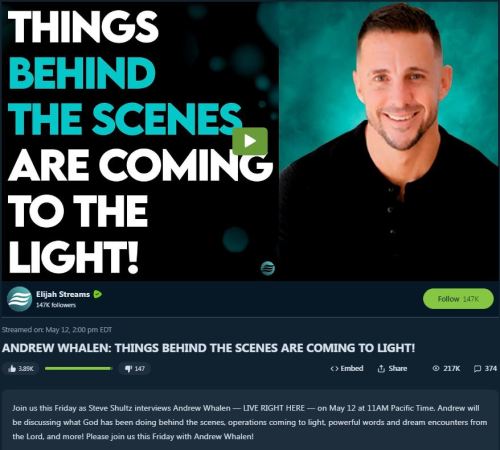The height and width of the screenshot is (450, 500).
Task: Click the 3.89K likes count
Action: pyautogui.click(x=26, y=368)
